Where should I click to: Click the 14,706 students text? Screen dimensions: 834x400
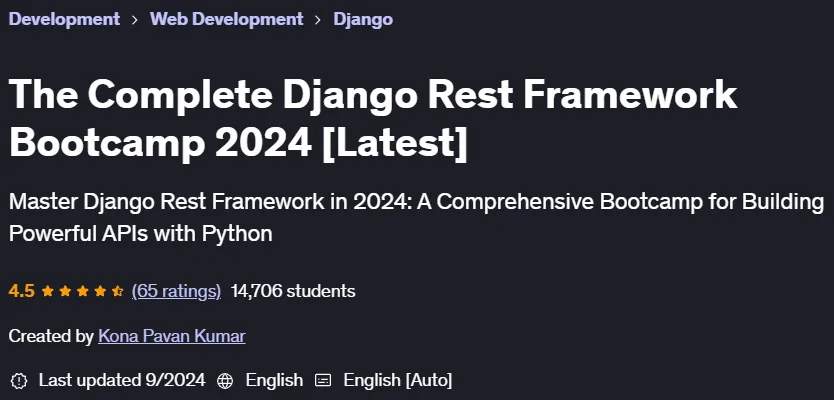[x=293, y=291]
